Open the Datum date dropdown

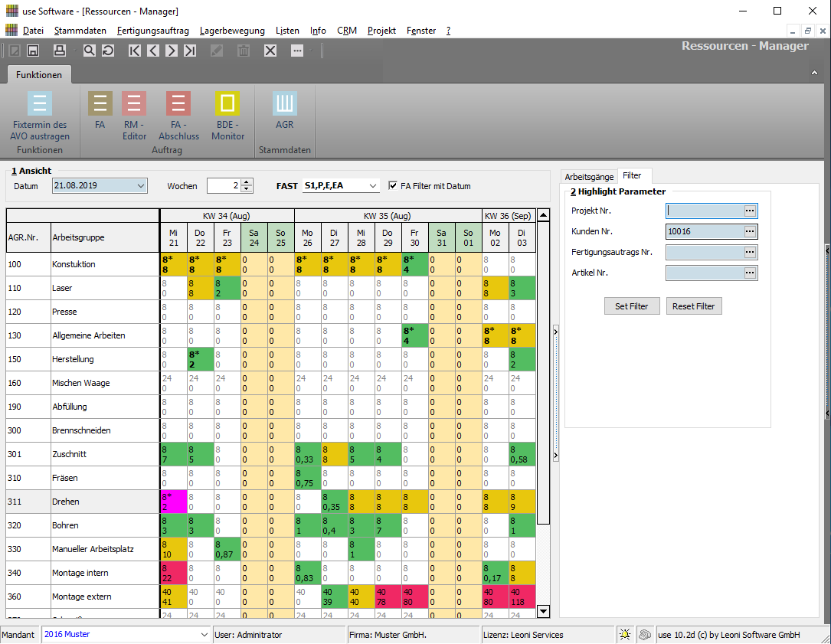pyautogui.click(x=140, y=186)
